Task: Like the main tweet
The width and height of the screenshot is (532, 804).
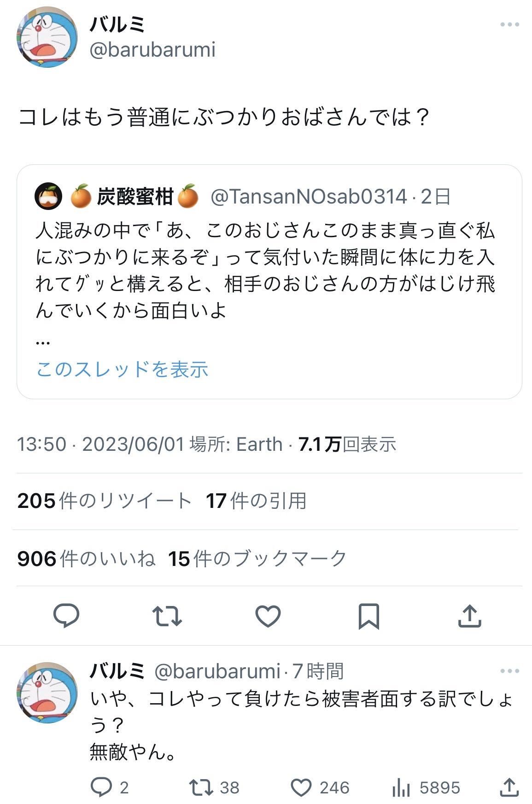Action: point(268,616)
